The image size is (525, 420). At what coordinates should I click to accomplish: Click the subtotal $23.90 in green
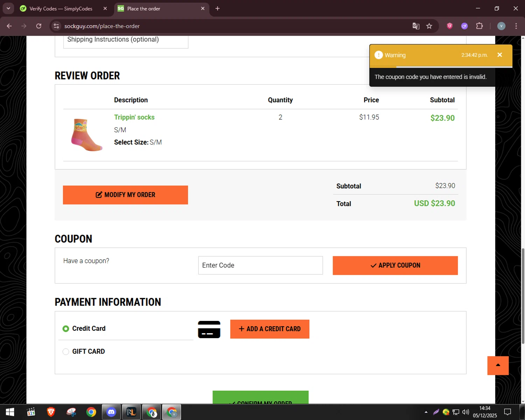tap(442, 118)
